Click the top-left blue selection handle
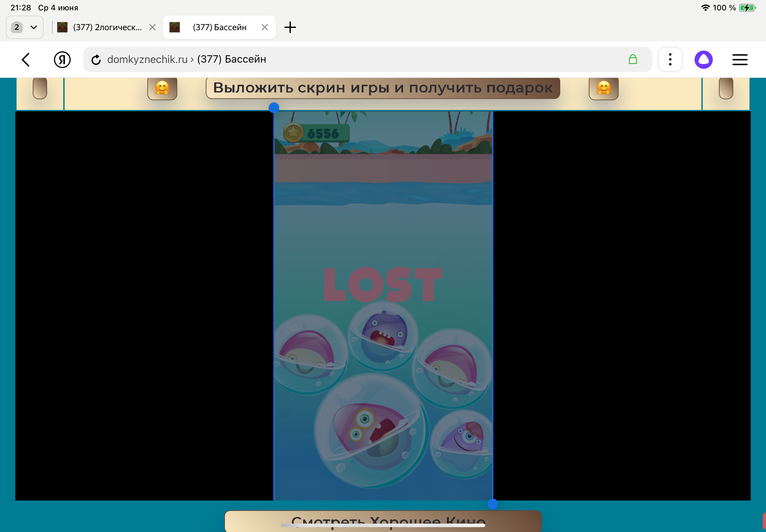766x532 pixels. [x=273, y=108]
